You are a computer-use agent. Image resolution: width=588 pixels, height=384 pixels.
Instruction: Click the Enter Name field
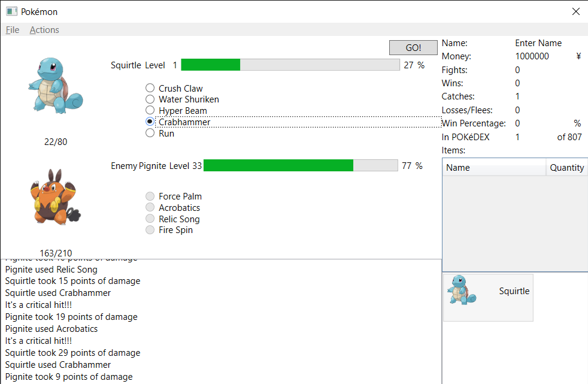pos(538,43)
